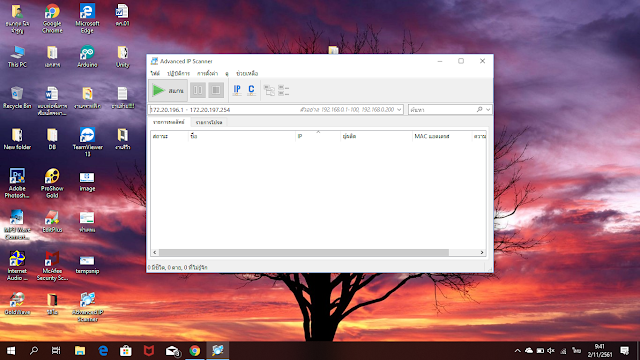Image resolution: width=640 pixels, height=360 pixels.
Task: Select the Recycle Bin desktop icon
Action: [x=17, y=98]
